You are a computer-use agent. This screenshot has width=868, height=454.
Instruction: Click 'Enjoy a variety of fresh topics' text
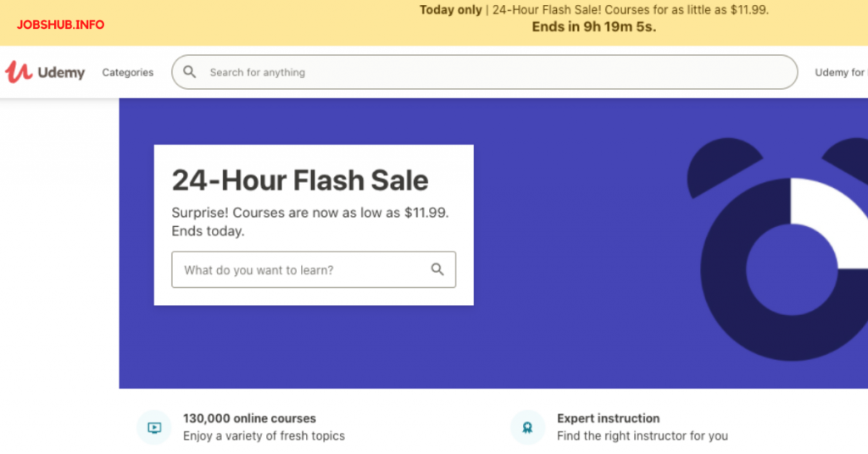pyautogui.click(x=264, y=436)
